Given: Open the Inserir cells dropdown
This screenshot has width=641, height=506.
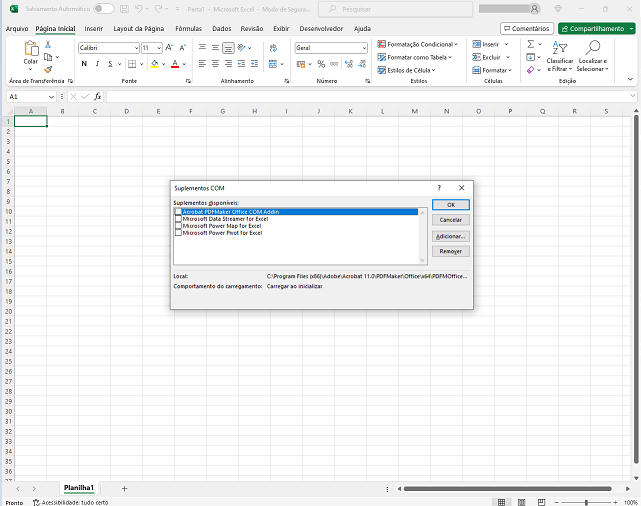Looking at the screenshot, I should 507,44.
